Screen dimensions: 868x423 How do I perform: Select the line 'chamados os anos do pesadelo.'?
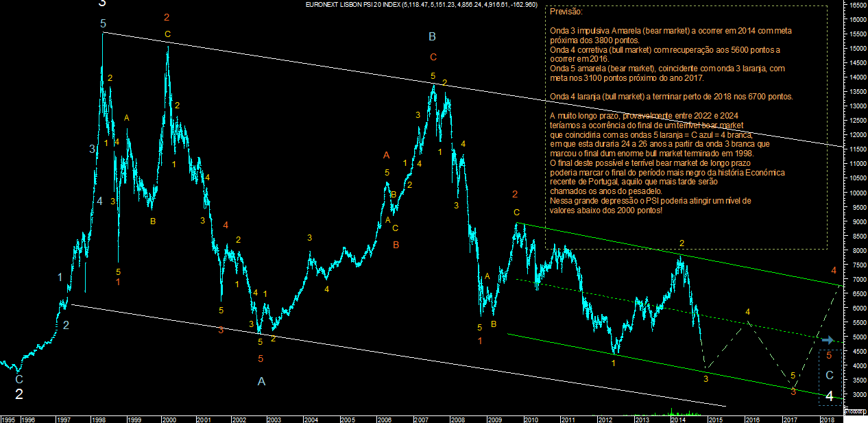(x=606, y=191)
